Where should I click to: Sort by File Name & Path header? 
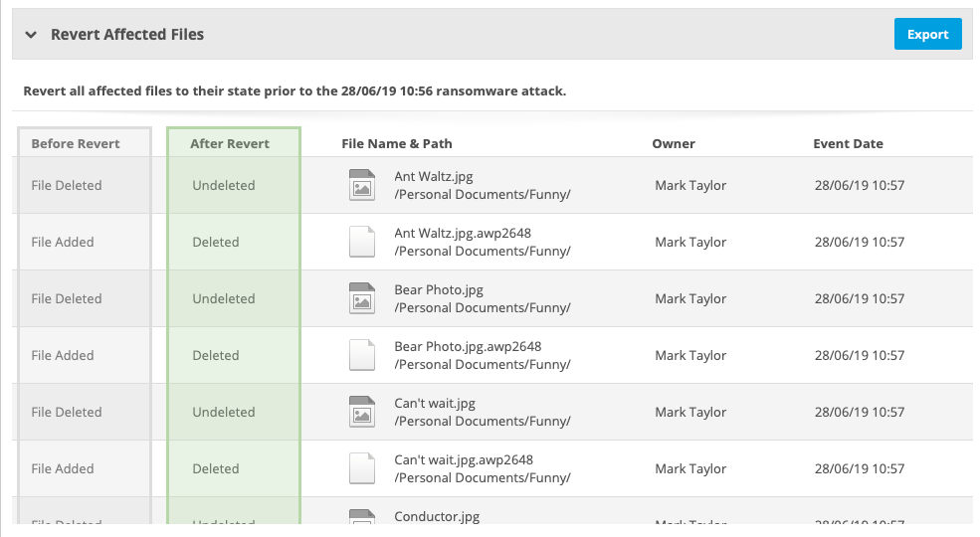[397, 143]
